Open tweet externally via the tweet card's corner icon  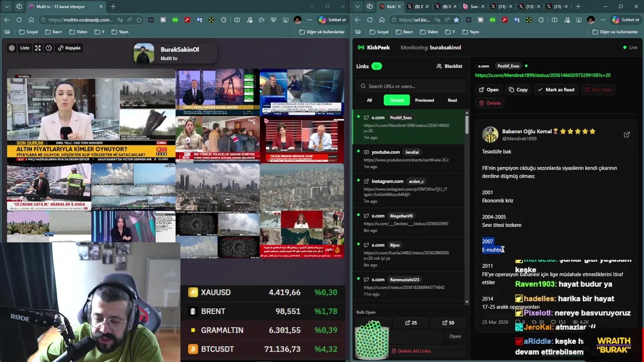pyautogui.click(x=627, y=135)
